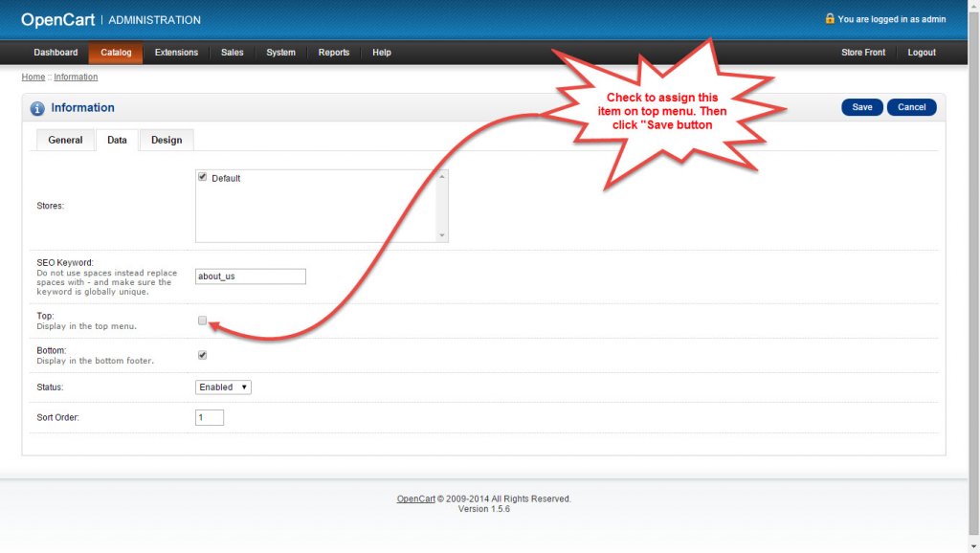
Task: Switch to the Design tab
Action: tap(167, 140)
